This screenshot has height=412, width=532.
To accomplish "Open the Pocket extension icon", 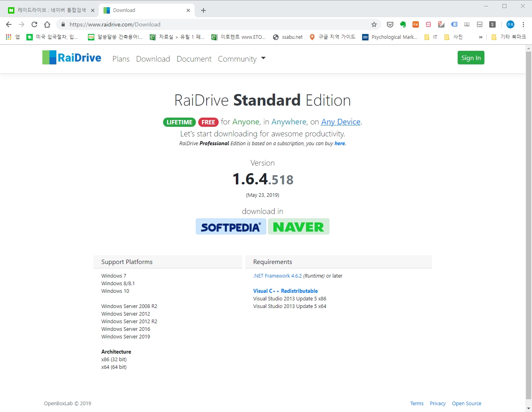I will pyautogui.click(x=390, y=24).
